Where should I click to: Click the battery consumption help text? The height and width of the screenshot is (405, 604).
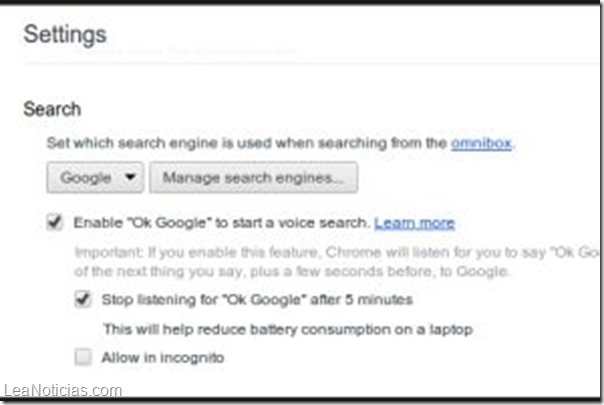(287, 328)
